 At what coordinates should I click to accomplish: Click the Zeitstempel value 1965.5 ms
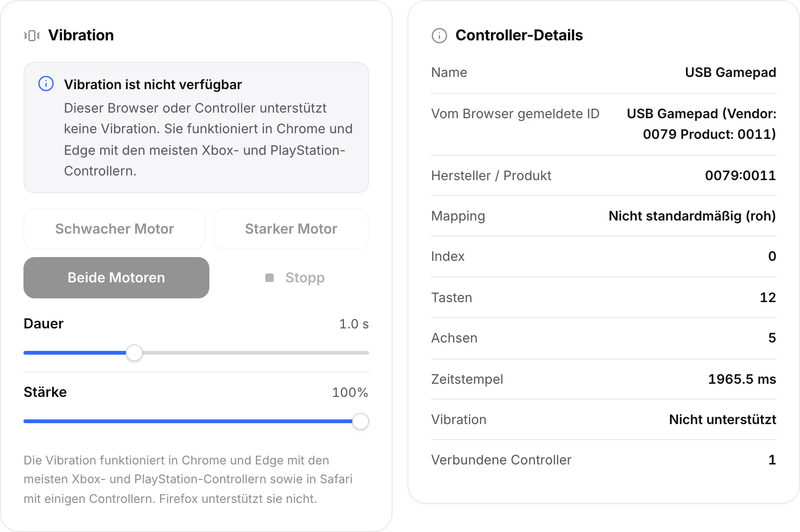pyautogui.click(x=742, y=379)
